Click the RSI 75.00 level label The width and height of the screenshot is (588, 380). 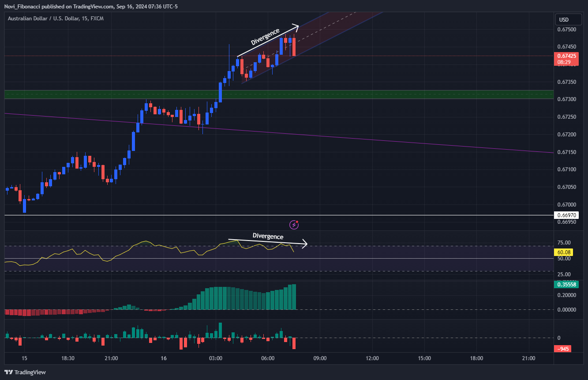564,243
